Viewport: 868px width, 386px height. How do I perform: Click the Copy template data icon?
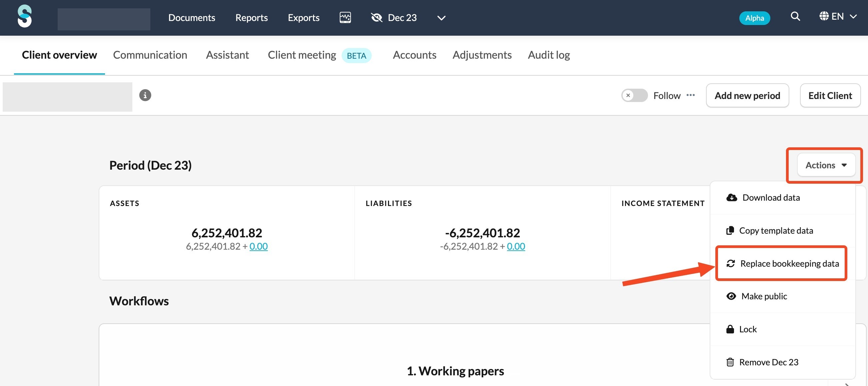tap(730, 231)
